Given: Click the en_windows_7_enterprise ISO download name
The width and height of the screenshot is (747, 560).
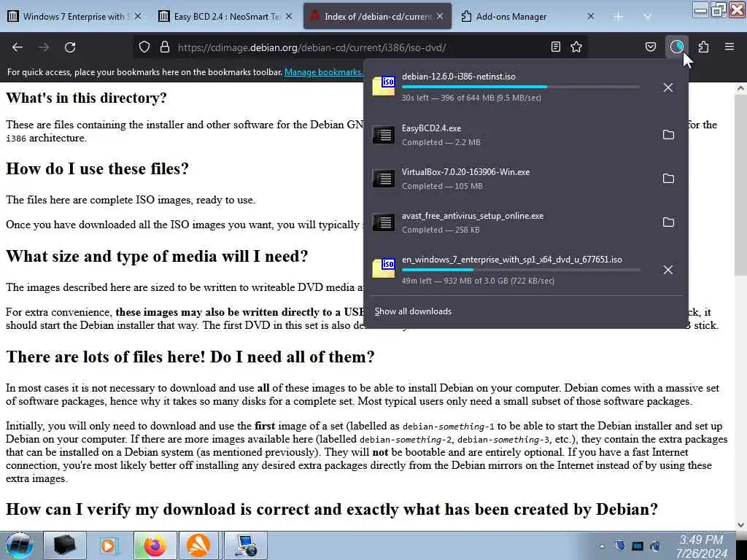Looking at the screenshot, I should 512,260.
